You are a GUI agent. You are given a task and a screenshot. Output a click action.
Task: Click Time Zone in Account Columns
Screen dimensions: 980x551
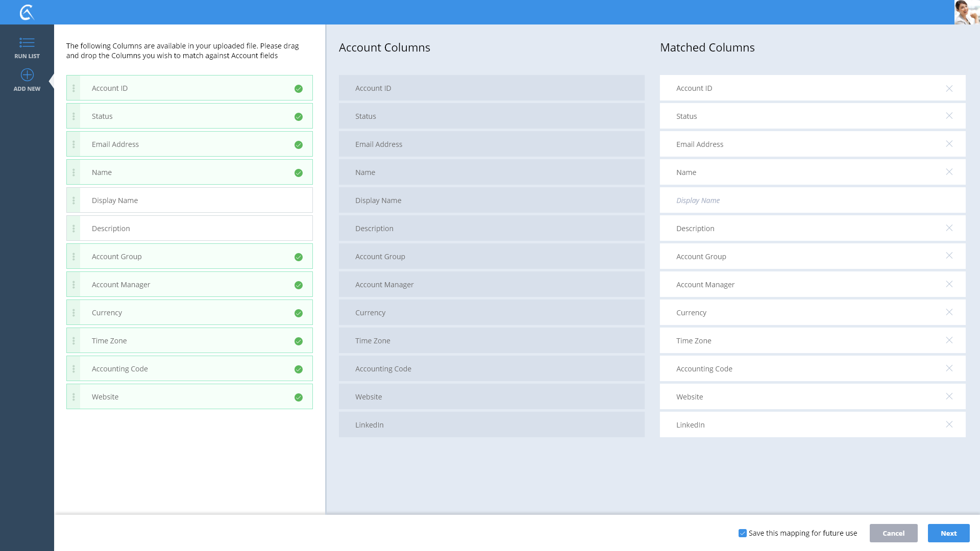491,341
